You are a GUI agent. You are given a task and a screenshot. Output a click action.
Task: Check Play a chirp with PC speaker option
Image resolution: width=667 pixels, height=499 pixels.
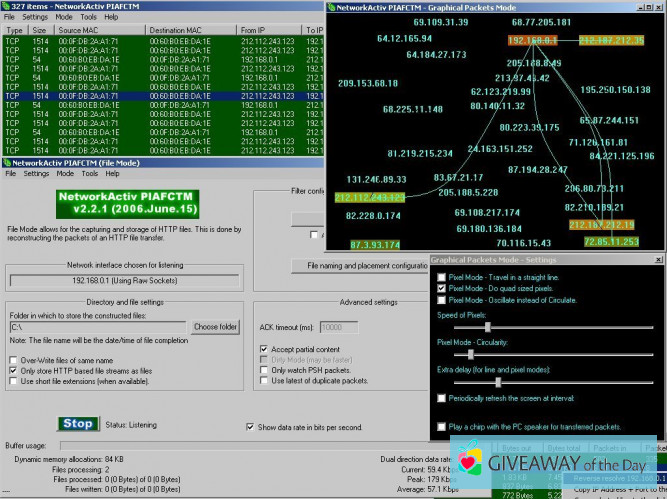tap(442, 426)
